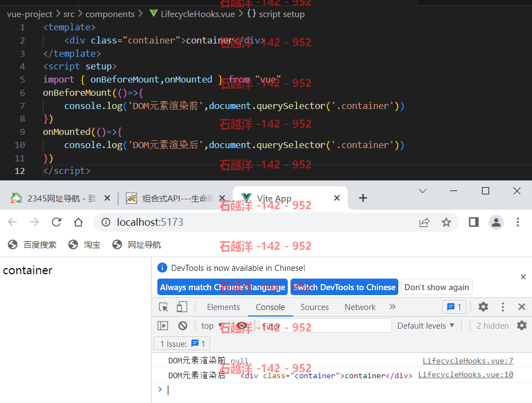Click line 9 onMounted in the editor
Viewport: 532px width, 403px height.
coord(67,132)
